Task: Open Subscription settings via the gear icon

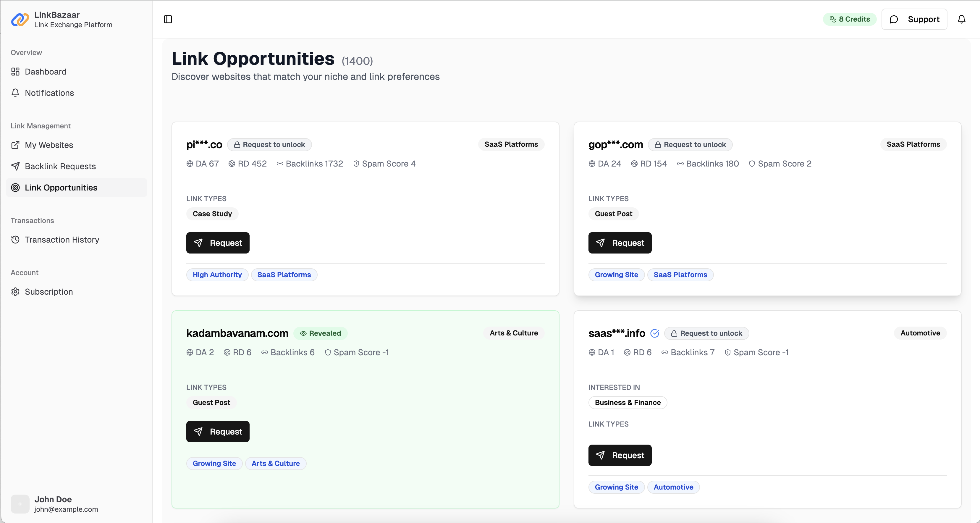Action: click(x=16, y=292)
